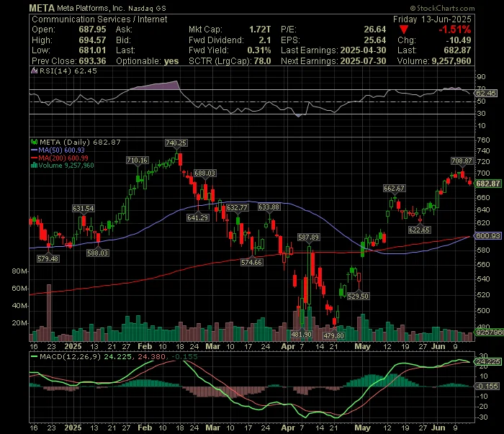The image size is (504, 434).
Task: Click the 631.54 price label
Action: click(x=83, y=209)
